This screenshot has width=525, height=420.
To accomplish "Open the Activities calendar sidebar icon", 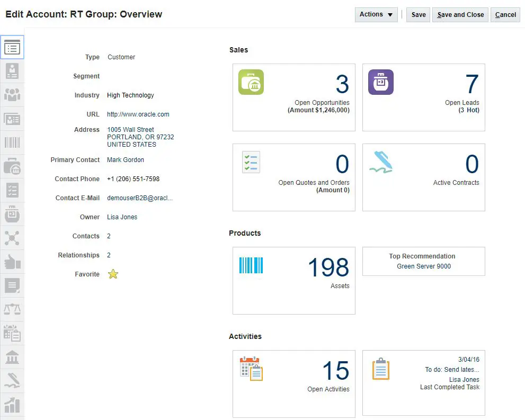I will coord(12,333).
